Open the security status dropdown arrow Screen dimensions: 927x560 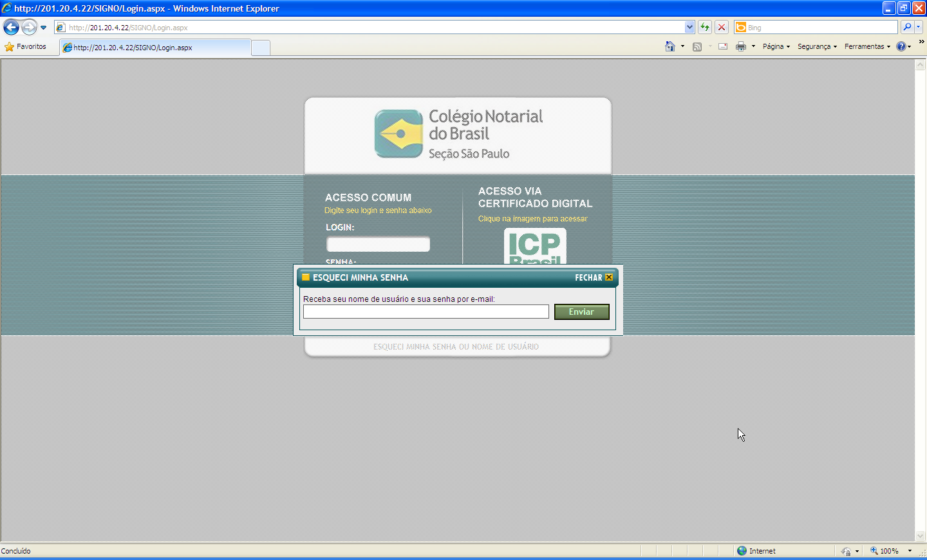(857, 551)
